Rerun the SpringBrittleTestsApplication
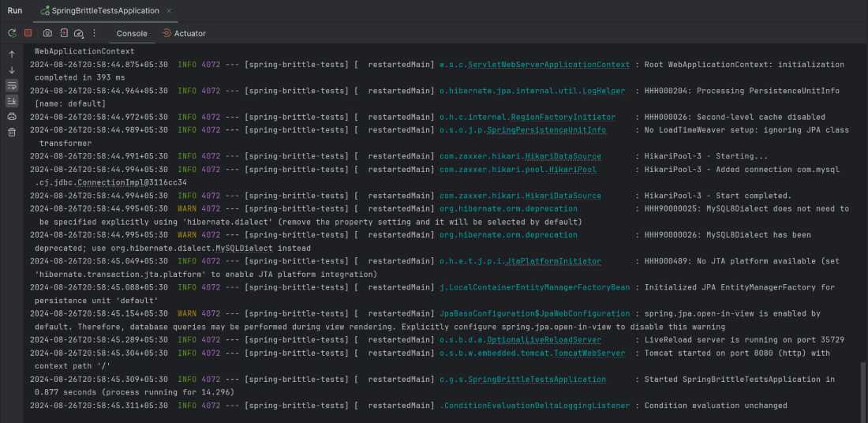Screen dimensions: 868x423 12,33
